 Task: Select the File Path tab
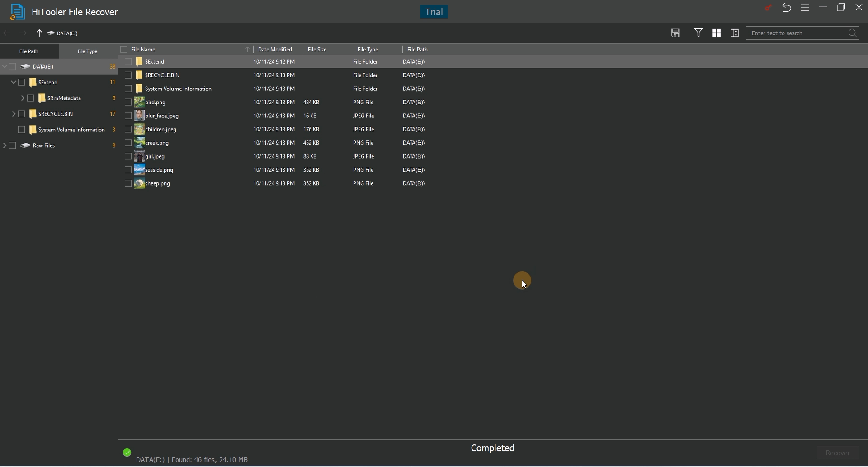(29, 51)
